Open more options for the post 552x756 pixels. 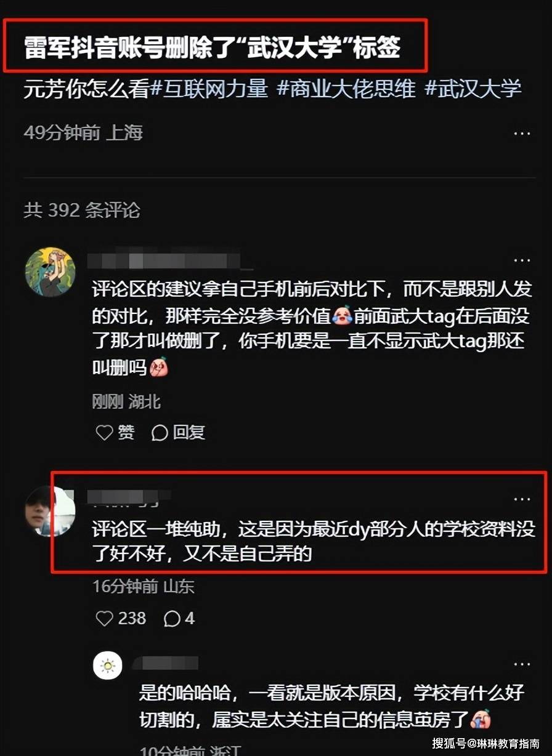point(522,134)
